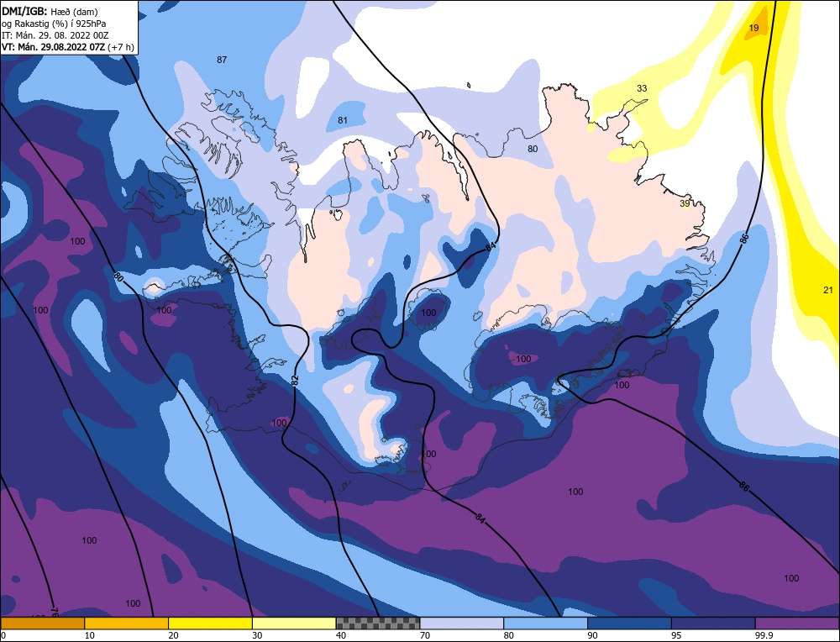840x642 pixels.
Task: Click the '95' tick label under the legend
Action: click(676, 635)
